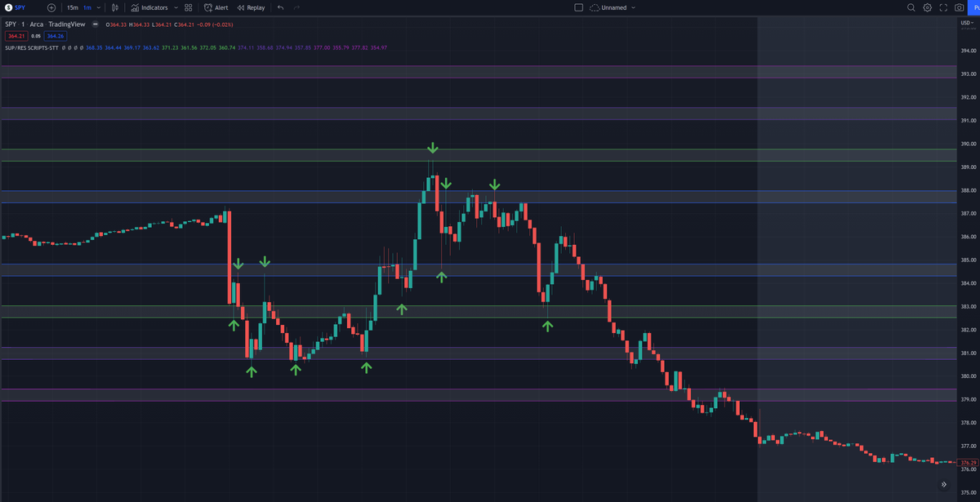Click the Unnamed layout cloud save button
Screen dimensions: 980x502
click(x=610, y=7)
